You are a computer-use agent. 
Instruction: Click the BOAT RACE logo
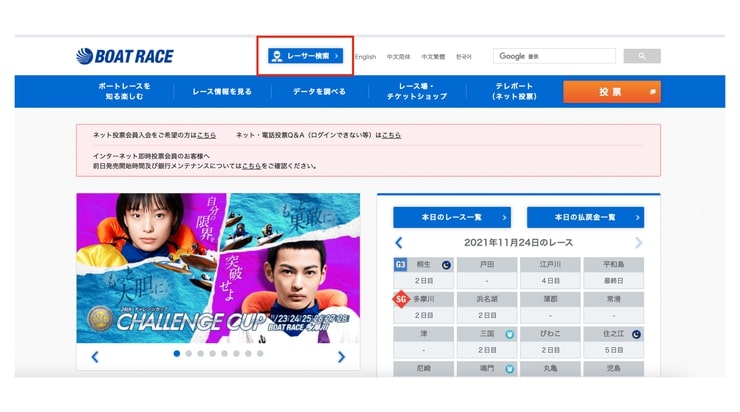click(125, 56)
